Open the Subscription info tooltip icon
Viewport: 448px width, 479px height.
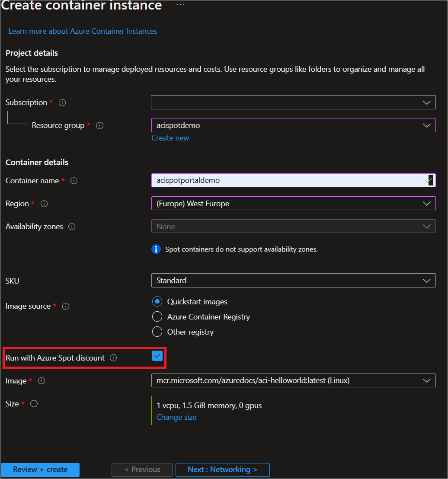[x=62, y=102]
